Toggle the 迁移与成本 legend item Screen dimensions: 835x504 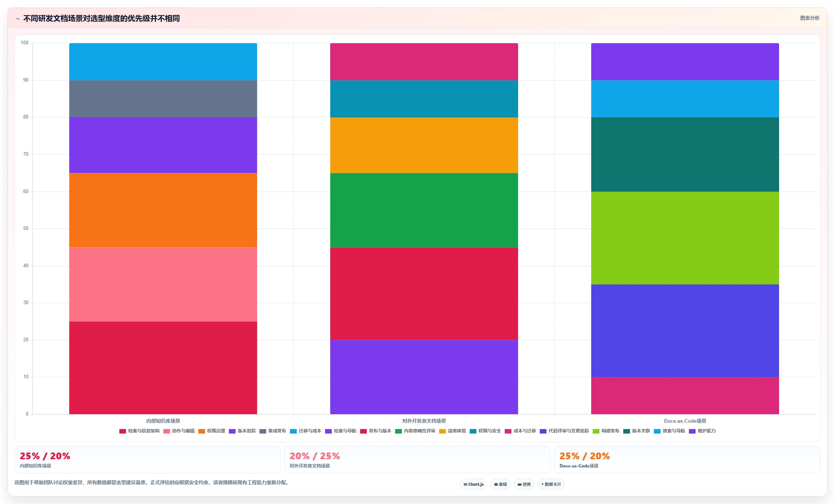305,431
